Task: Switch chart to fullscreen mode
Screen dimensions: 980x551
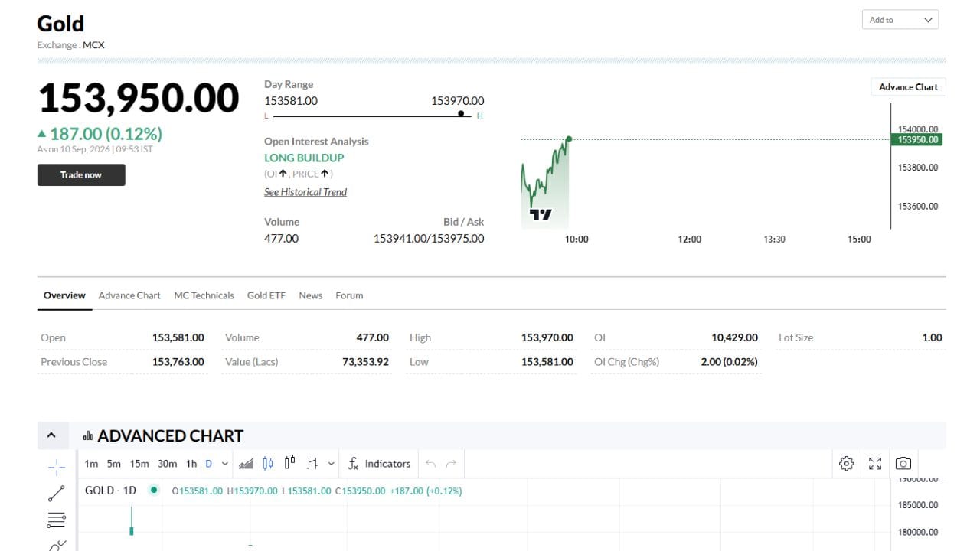Action: point(875,464)
